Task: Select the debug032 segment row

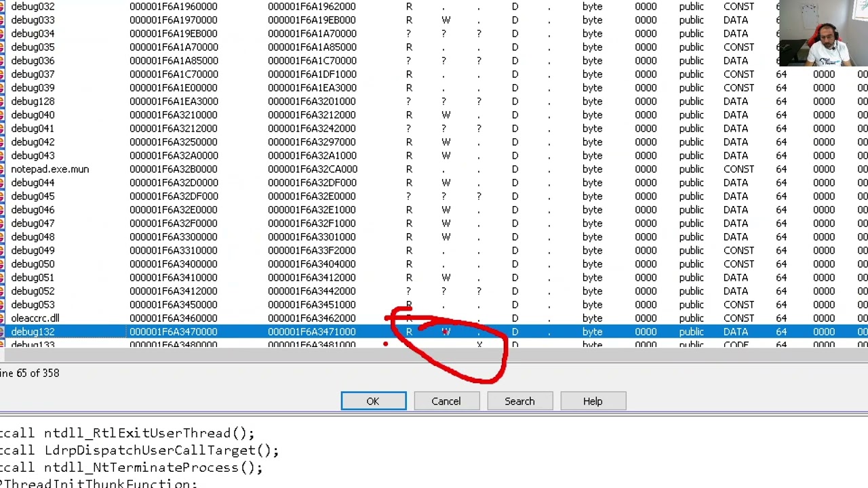Action: click(x=434, y=6)
